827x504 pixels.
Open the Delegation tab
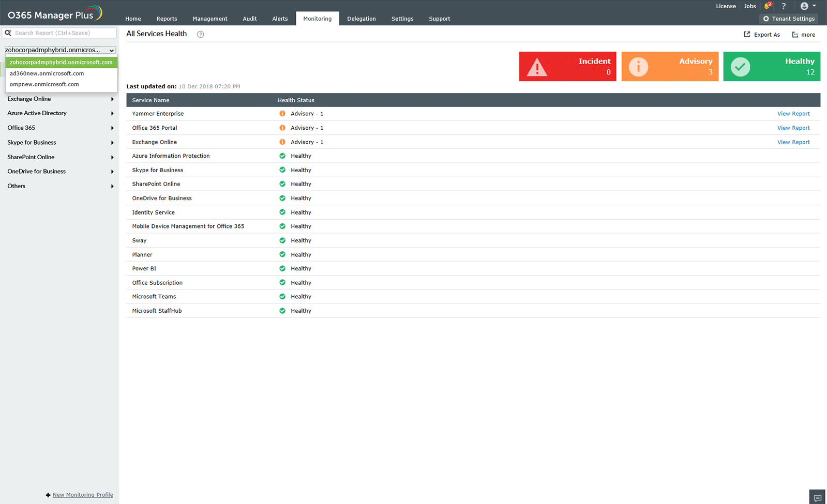tap(362, 19)
